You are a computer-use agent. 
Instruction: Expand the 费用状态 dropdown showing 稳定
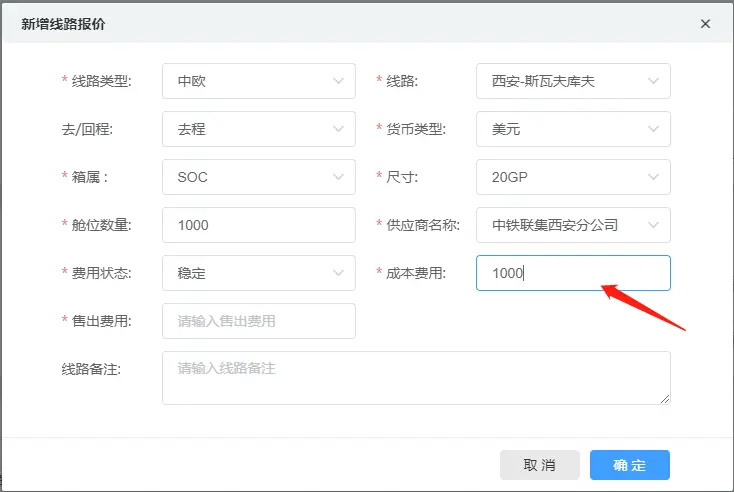[259, 273]
